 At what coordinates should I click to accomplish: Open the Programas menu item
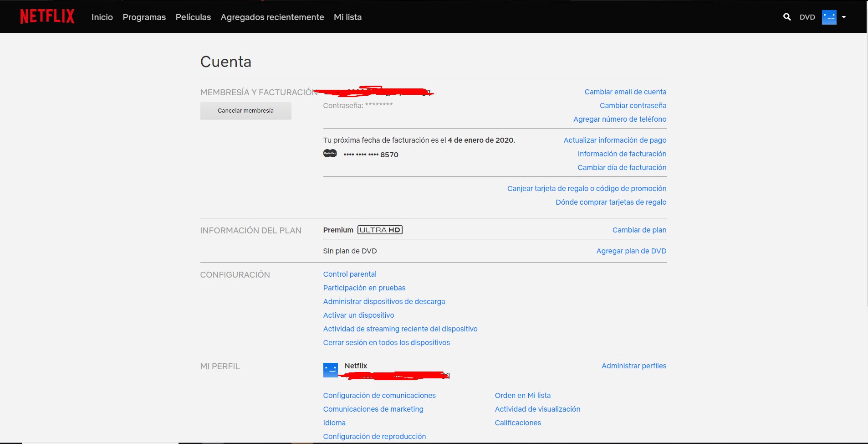coord(144,17)
